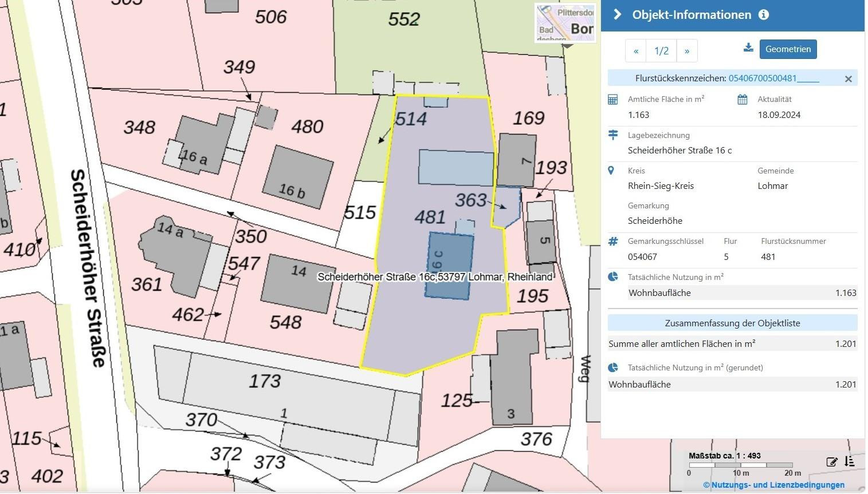Image resolution: width=868 pixels, height=494 pixels.
Task: Select parcel 173 on the map
Action: [265, 381]
